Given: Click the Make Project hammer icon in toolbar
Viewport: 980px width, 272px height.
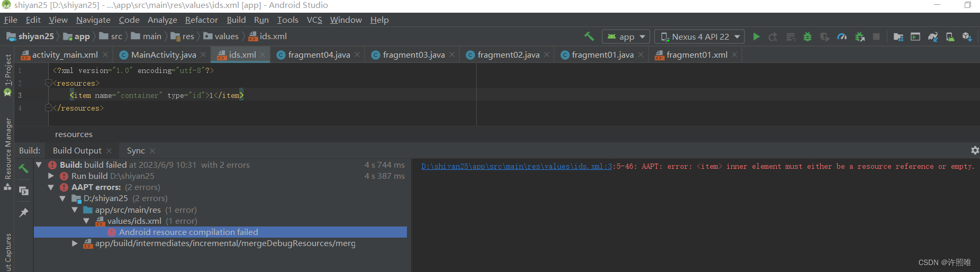Looking at the screenshot, I should pos(589,37).
